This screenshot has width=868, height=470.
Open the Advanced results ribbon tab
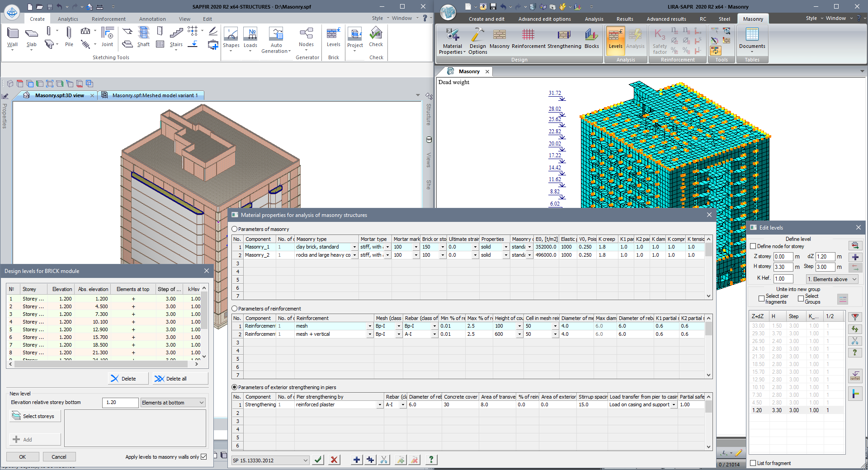666,19
